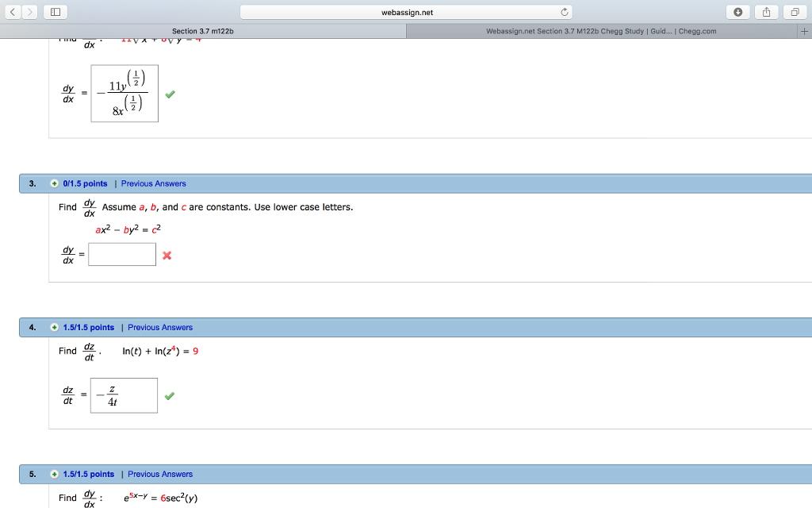Reload the webassign.net page
812x508 pixels.
coord(565,12)
